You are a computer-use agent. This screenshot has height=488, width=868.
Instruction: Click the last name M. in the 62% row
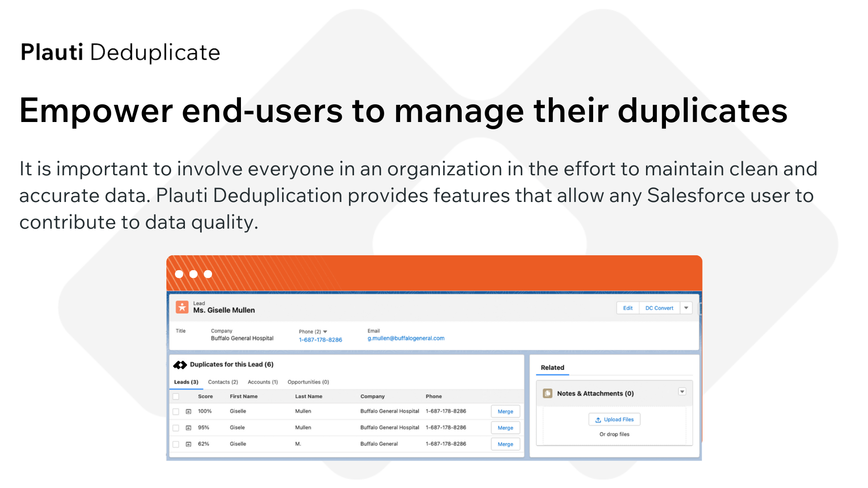(298, 444)
